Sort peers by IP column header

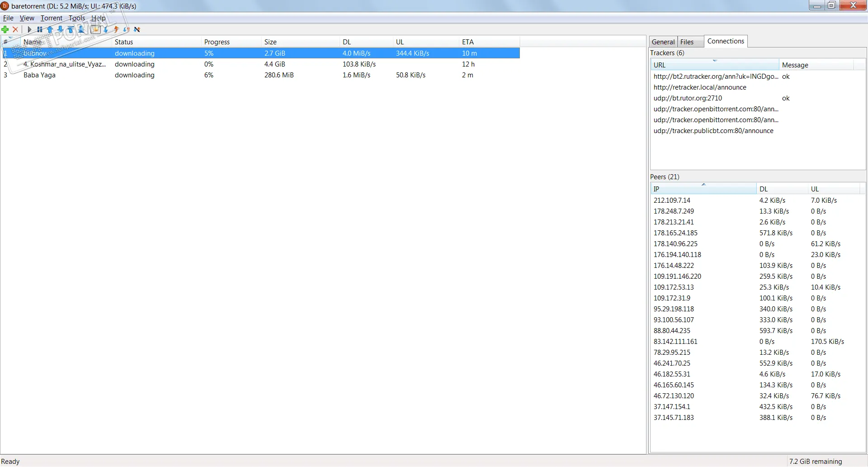(x=703, y=189)
